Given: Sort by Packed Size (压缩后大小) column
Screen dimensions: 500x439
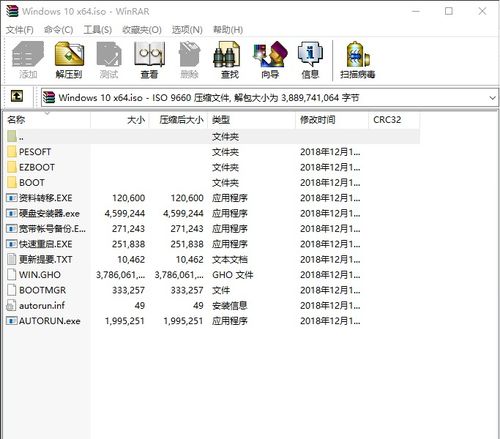Looking at the screenshot, I should (178, 120).
